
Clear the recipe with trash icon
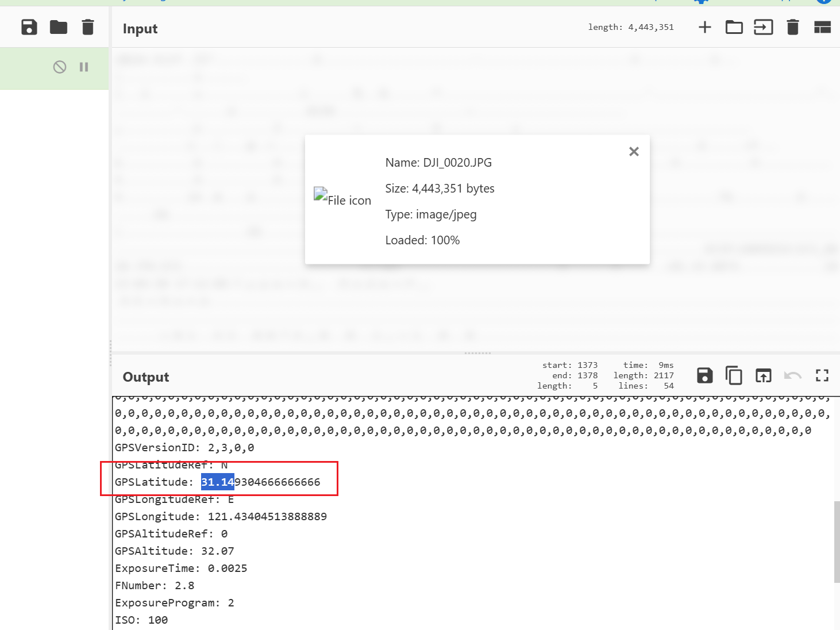[88, 27]
